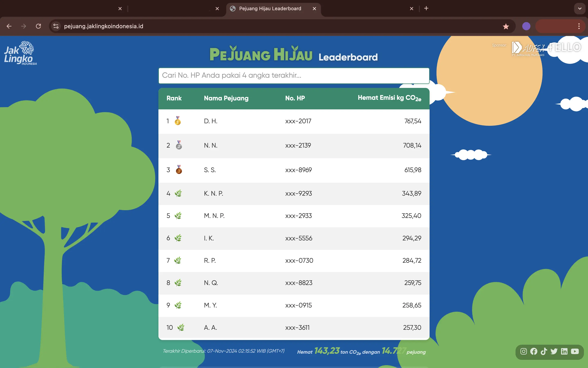Click phone number xxx-8823

tap(299, 283)
